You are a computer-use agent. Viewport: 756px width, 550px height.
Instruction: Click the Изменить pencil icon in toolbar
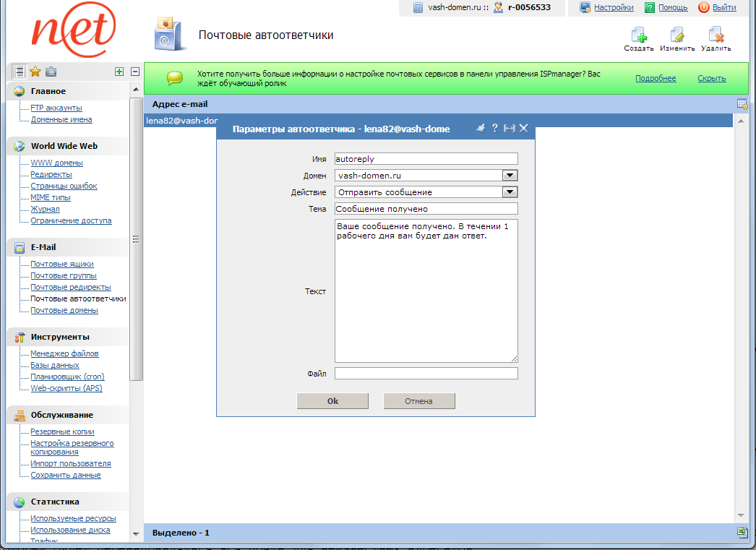click(x=677, y=35)
